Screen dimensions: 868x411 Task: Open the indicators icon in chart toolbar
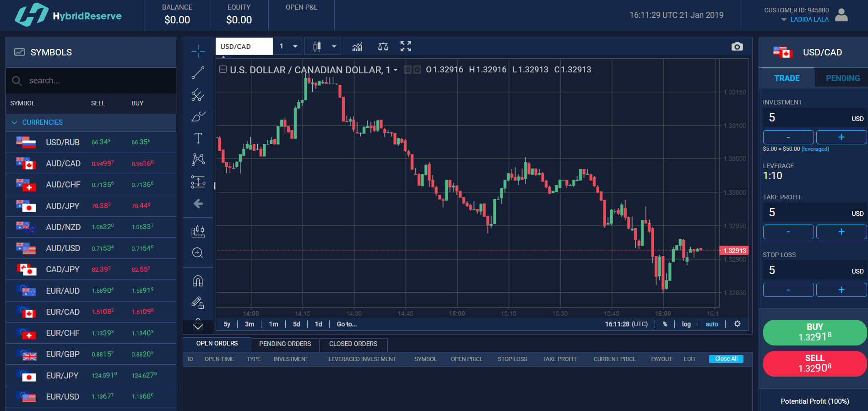(357, 46)
